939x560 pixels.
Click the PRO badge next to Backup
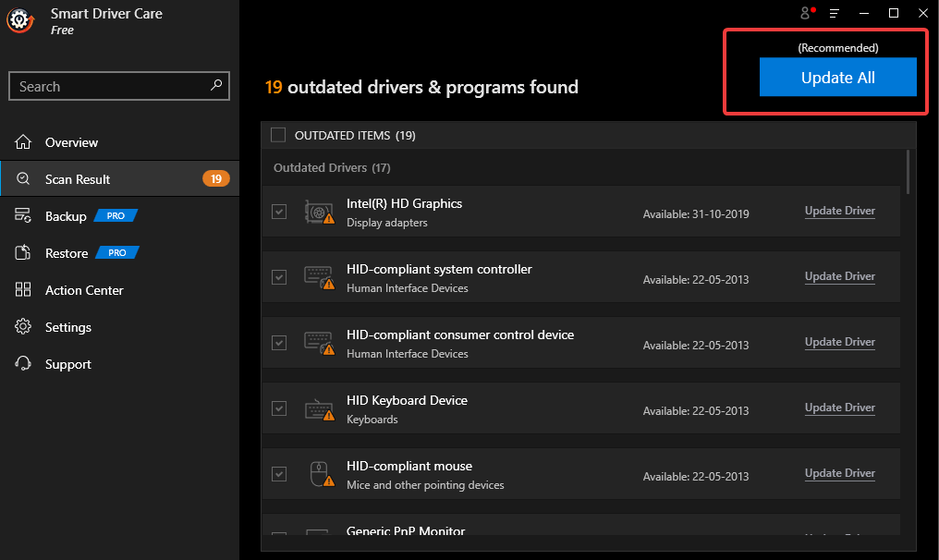click(x=116, y=215)
